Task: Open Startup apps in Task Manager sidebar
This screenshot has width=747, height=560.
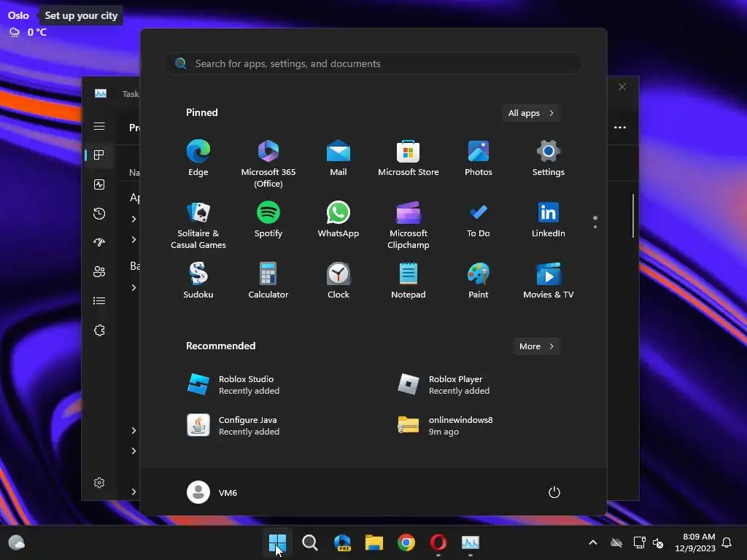Action: pos(99,242)
